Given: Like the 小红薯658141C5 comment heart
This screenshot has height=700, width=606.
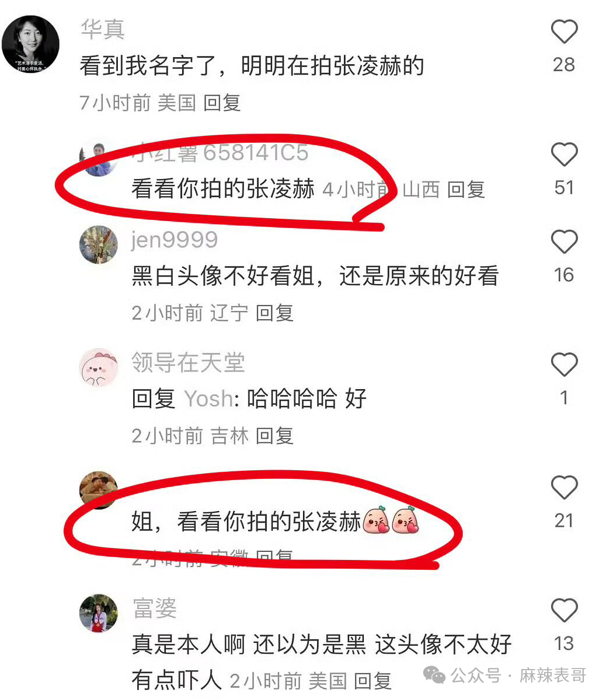Looking at the screenshot, I should click(564, 155).
